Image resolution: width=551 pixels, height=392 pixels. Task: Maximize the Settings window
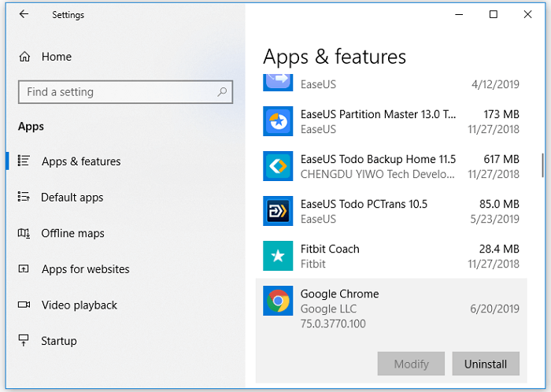(x=493, y=14)
